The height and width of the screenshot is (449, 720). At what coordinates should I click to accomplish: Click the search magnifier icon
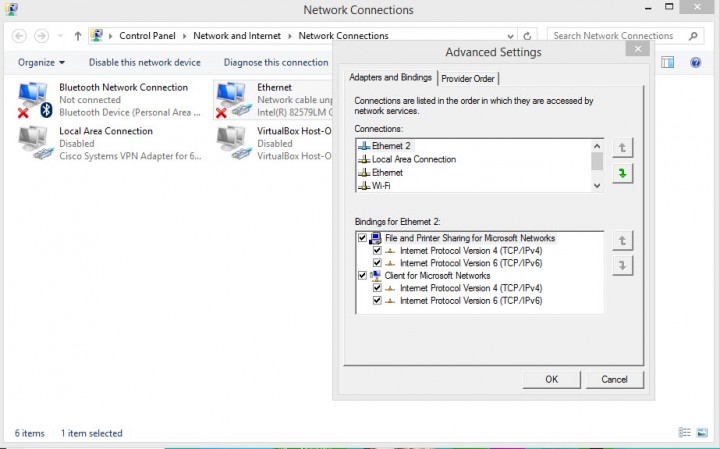click(x=693, y=36)
